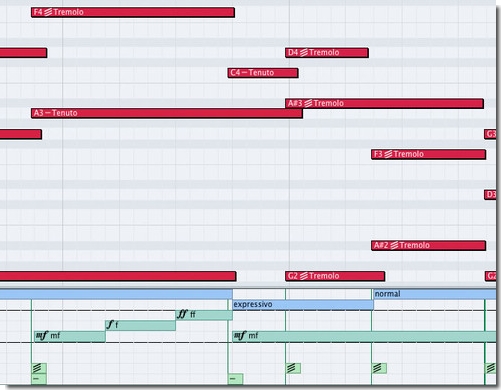
Task: Click the 'expressivo' label text
Action: tap(253, 304)
